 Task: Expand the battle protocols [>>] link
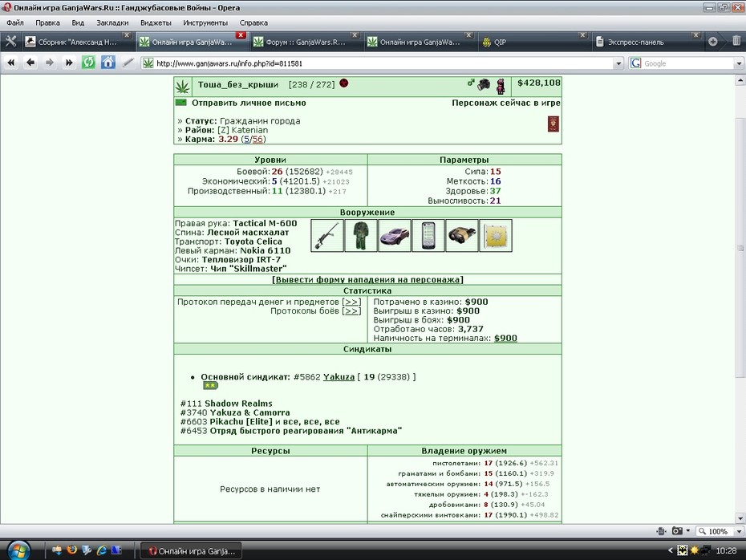[x=351, y=310]
